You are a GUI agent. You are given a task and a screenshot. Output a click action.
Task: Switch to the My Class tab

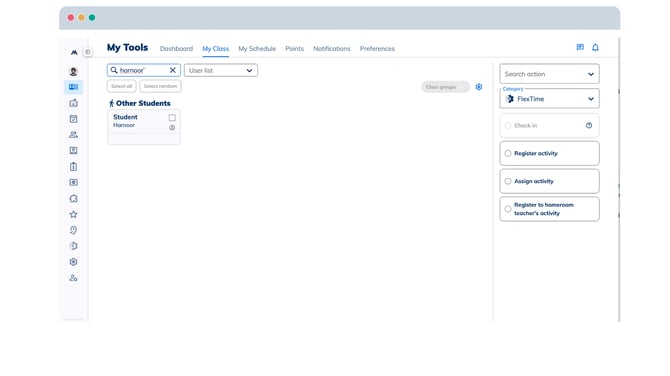coord(216,49)
